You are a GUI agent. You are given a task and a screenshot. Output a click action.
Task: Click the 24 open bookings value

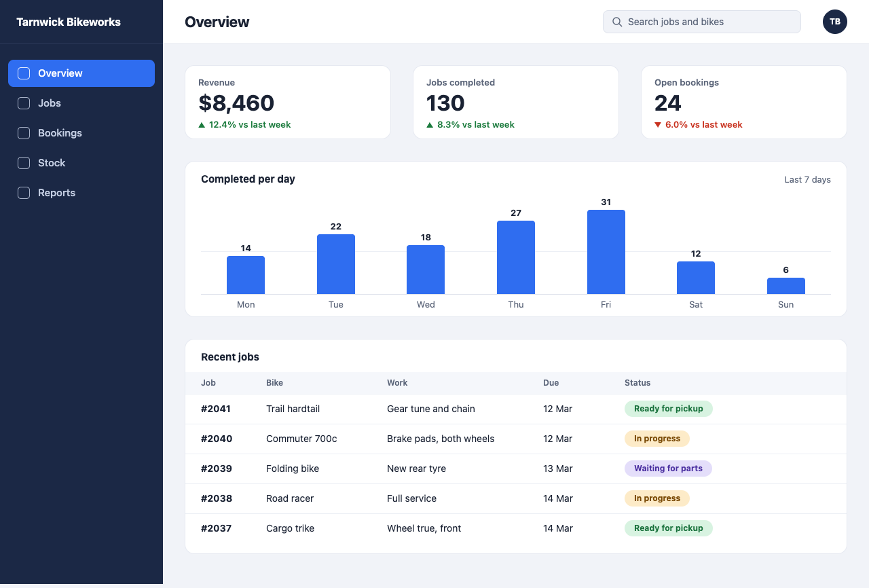tap(668, 103)
